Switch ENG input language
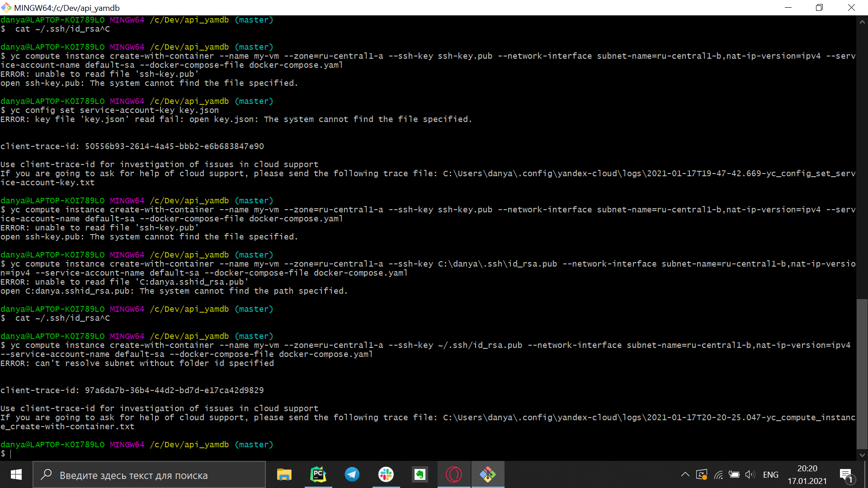 (770, 474)
